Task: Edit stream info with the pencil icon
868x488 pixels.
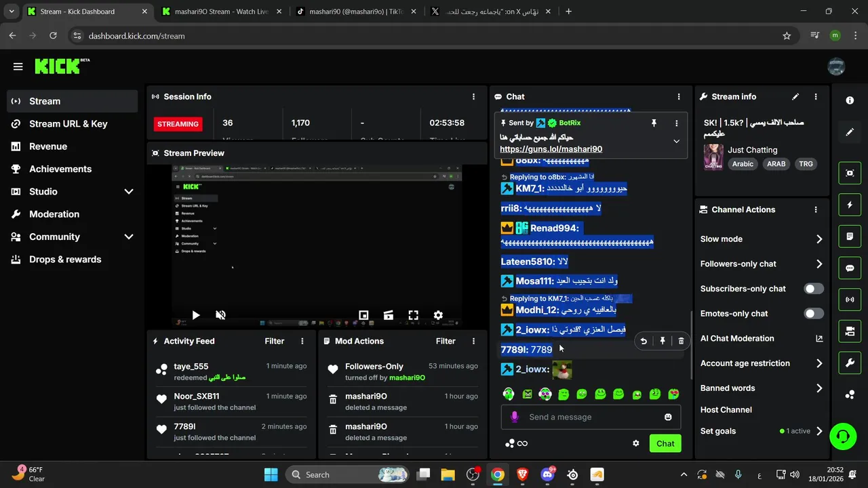Action: (795, 97)
